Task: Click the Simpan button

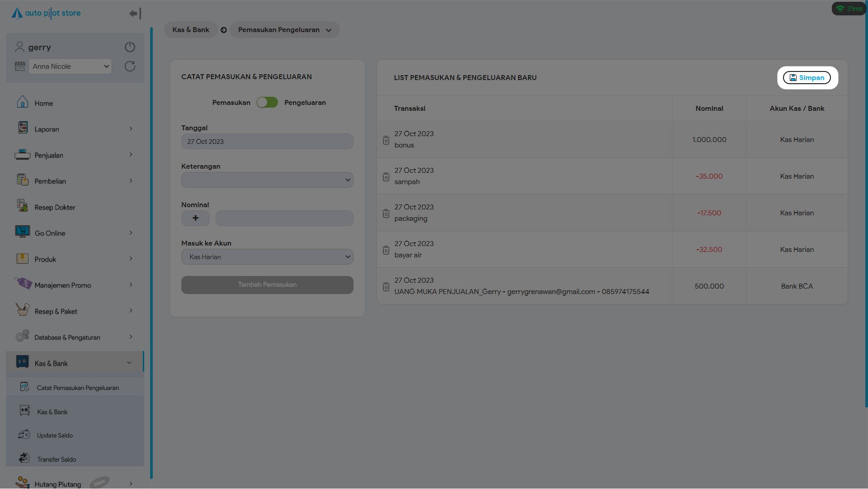Action: tap(807, 78)
